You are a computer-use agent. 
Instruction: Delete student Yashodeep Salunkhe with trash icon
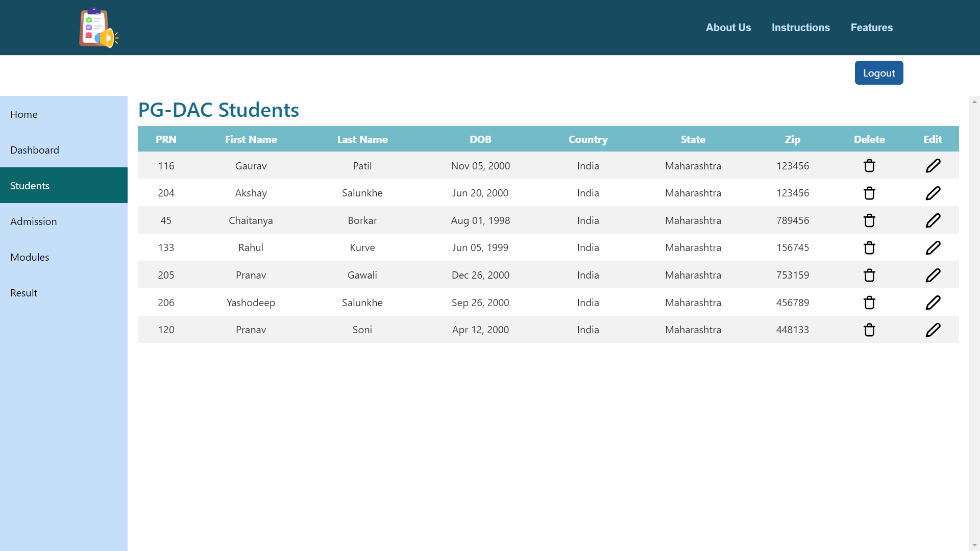click(x=869, y=303)
